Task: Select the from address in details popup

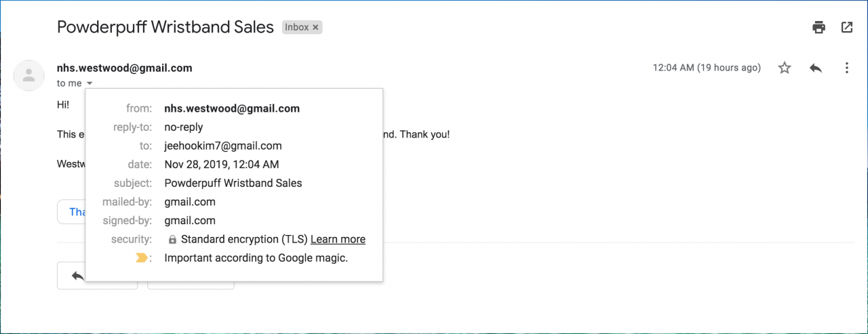Action: [x=232, y=108]
